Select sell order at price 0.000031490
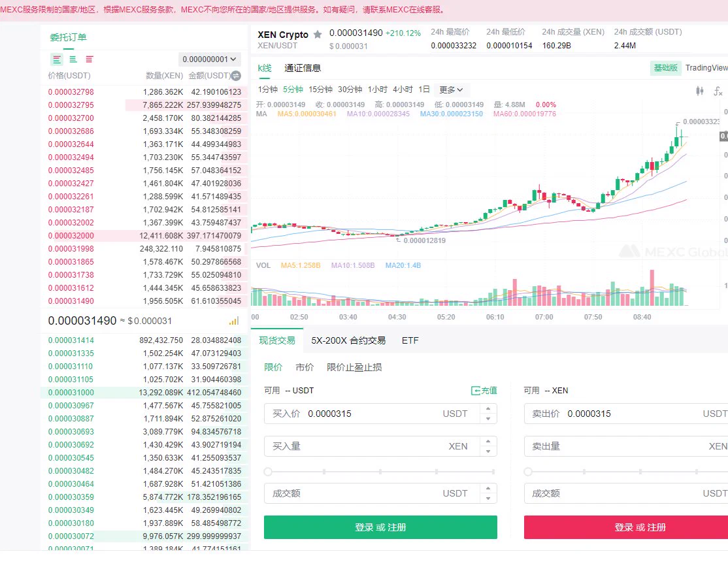This screenshot has height=573, width=728. 144,301
